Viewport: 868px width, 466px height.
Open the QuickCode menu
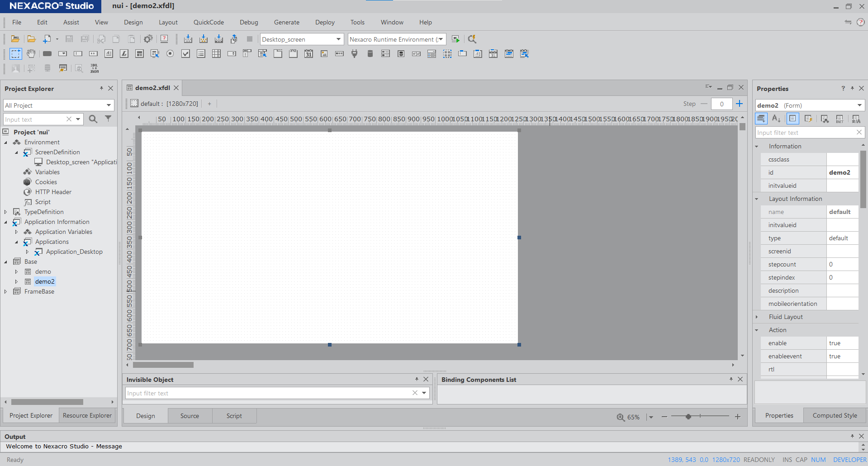coord(209,22)
